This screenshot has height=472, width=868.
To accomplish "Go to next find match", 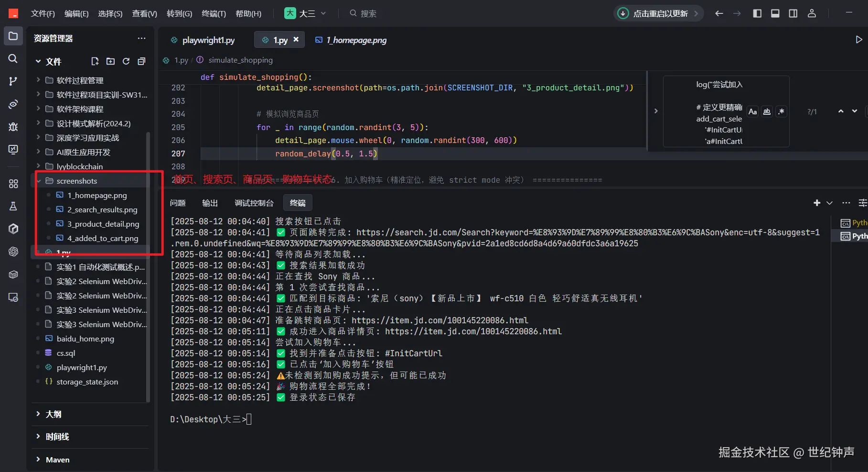I will 855,111.
